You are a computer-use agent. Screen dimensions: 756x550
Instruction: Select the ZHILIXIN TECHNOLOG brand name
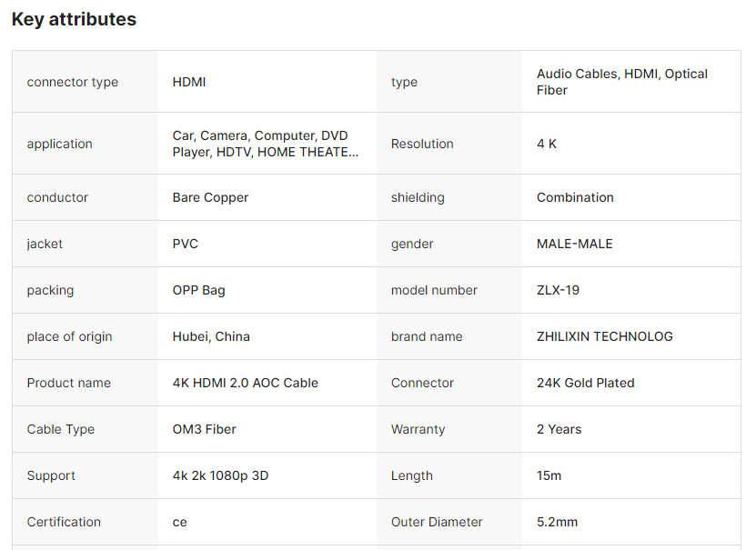click(x=605, y=336)
